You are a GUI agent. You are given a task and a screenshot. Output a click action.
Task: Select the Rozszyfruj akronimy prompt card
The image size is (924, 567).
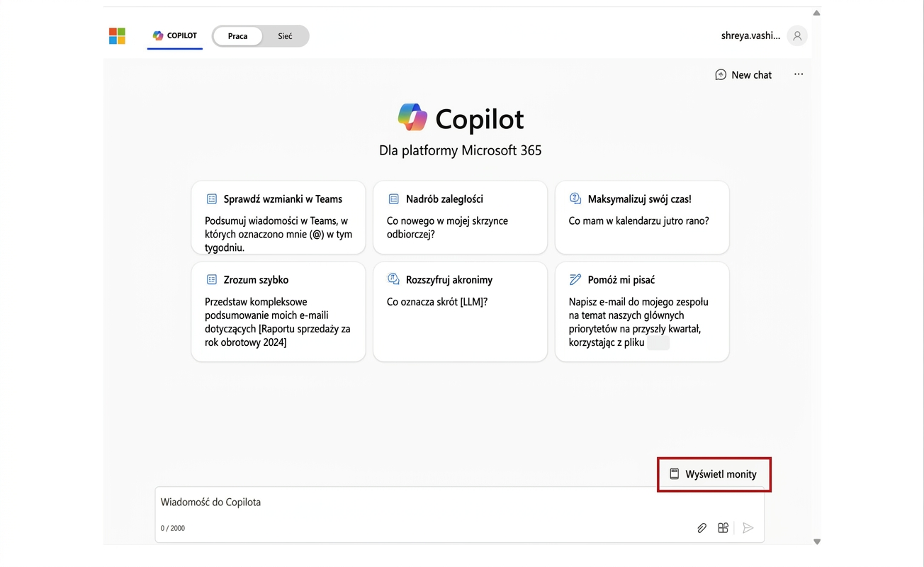coord(460,312)
